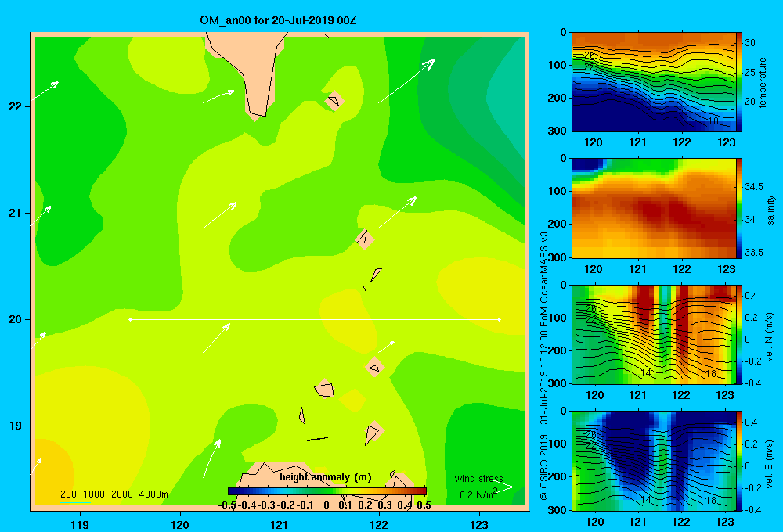Click the west endpoint of the transect line
783x532 pixels.
[x=130, y=319]
